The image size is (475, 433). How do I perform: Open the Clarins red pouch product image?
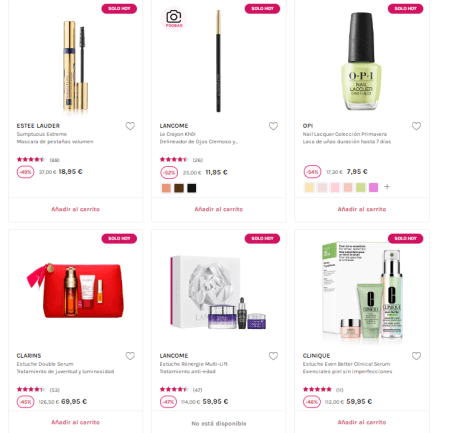point(75,290)
